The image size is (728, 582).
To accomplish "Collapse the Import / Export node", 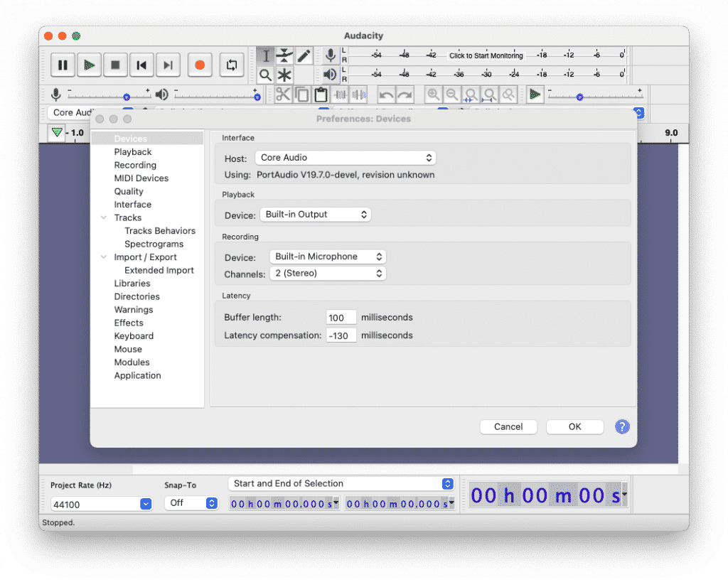I will point(104,257).
